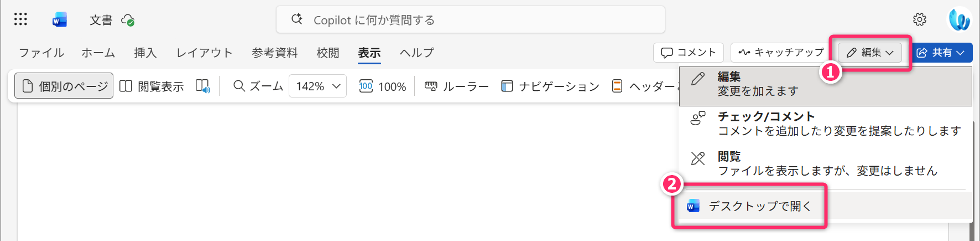This screenshot has width=980, height=241.
Task: Switch to 閲覧表示 reading view
Action: [x=152, y=86]
